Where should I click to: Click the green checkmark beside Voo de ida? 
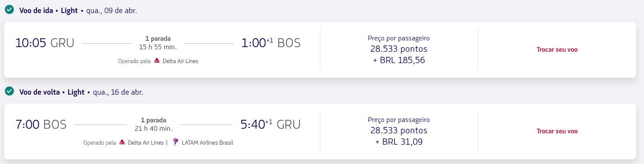tap(9, 10)
